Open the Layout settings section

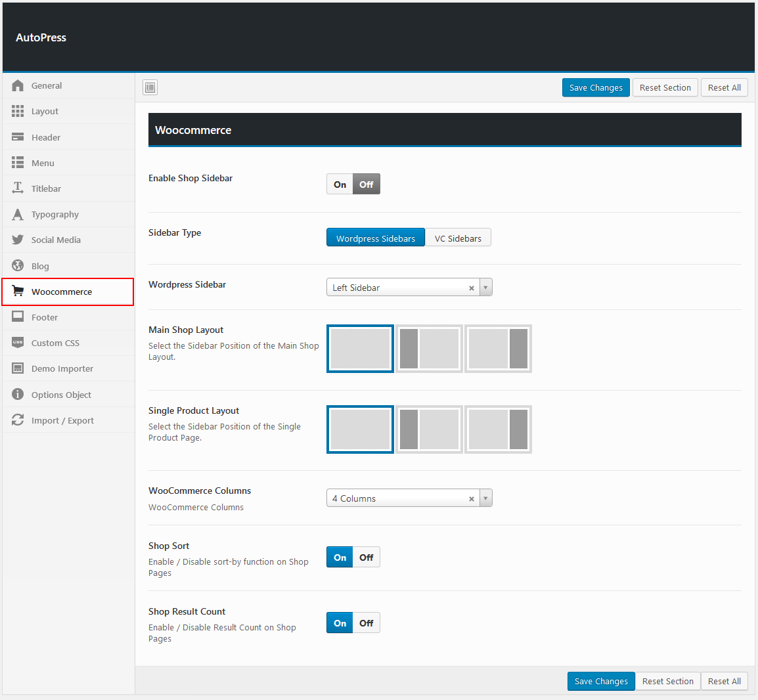pyautogui.click(x=68, y=111)
